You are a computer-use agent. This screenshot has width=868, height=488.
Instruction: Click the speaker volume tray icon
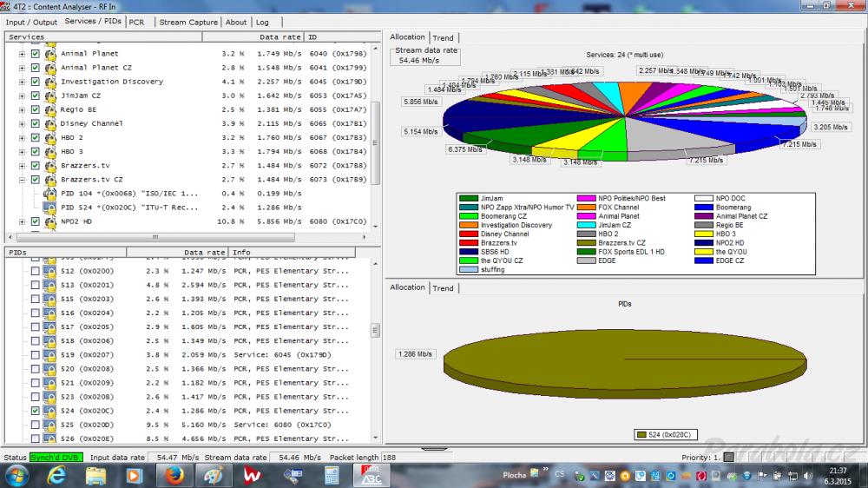pos(807,475)
